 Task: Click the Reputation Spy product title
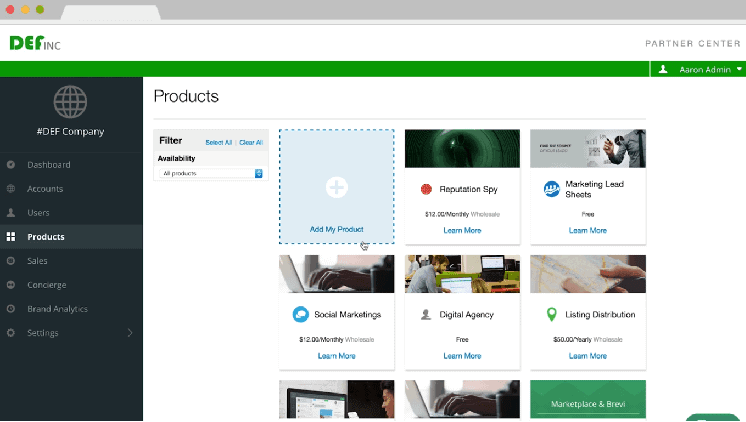click(x=469, y=189)
